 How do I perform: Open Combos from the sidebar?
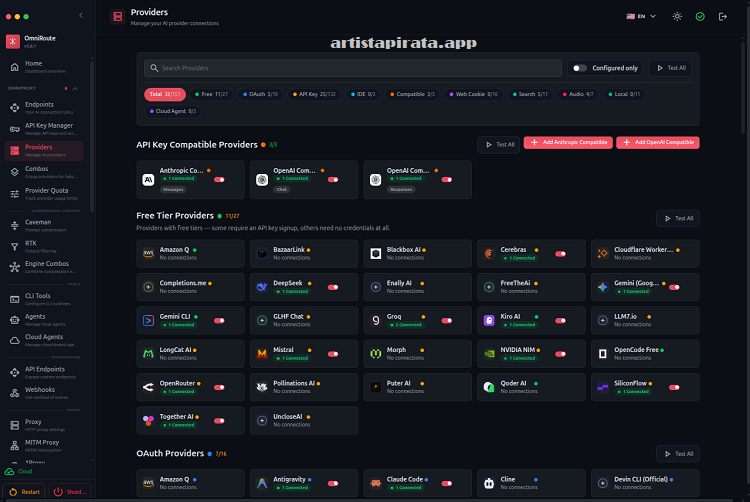(x=45, y=172)
